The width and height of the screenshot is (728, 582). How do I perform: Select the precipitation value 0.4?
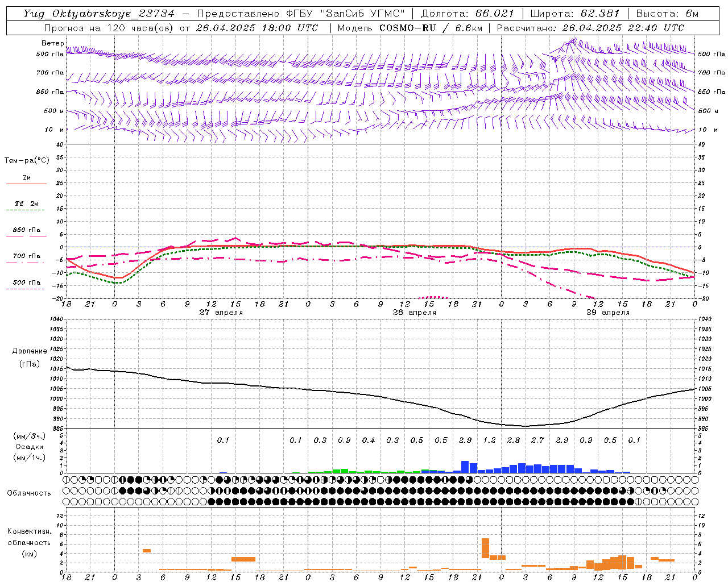[369, 440]
